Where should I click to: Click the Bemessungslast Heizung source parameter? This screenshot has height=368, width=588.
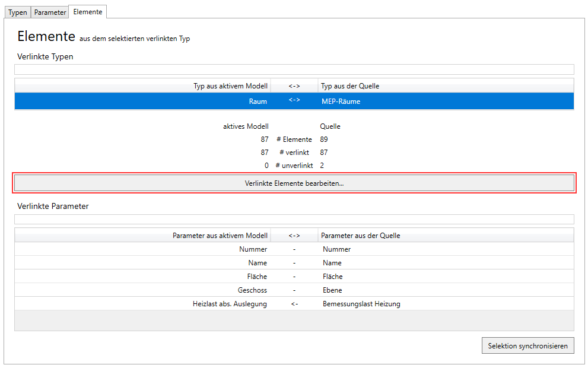361,304
